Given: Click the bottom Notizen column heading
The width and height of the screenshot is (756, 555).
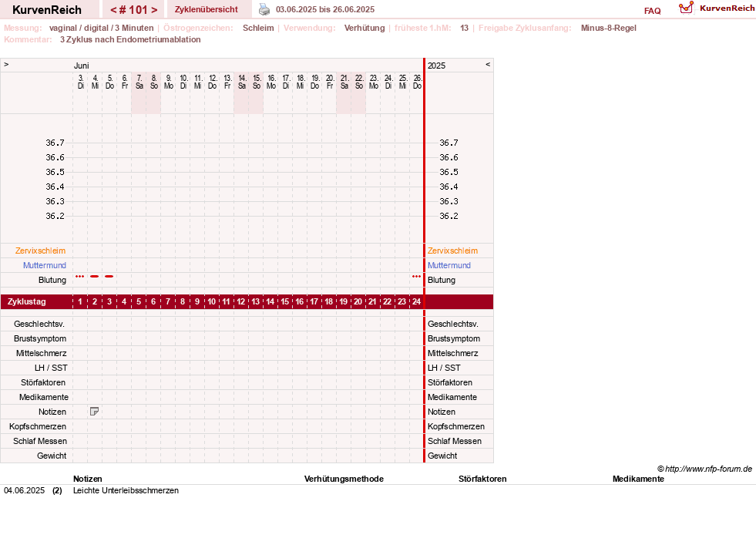Looking at the screenshot, I should pos(88,479).
